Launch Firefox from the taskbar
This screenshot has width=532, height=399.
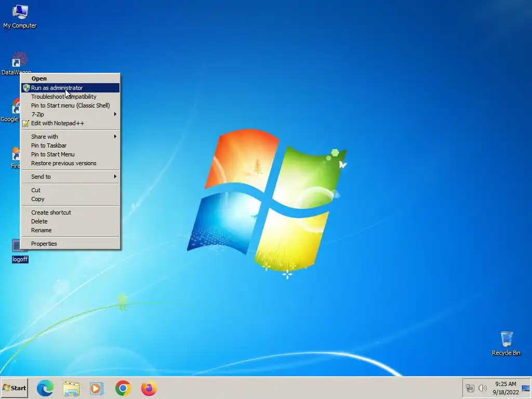[x=149, y=388]
